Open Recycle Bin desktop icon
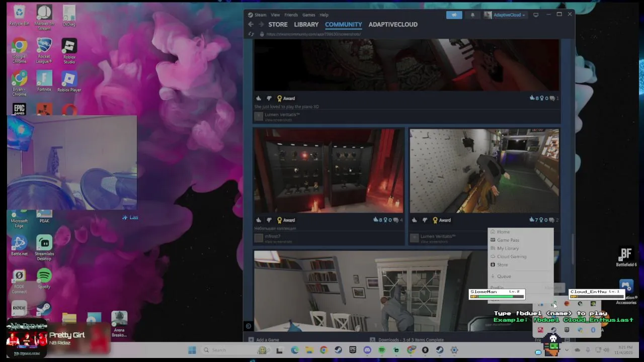644x362 pixels. (19, 16)
